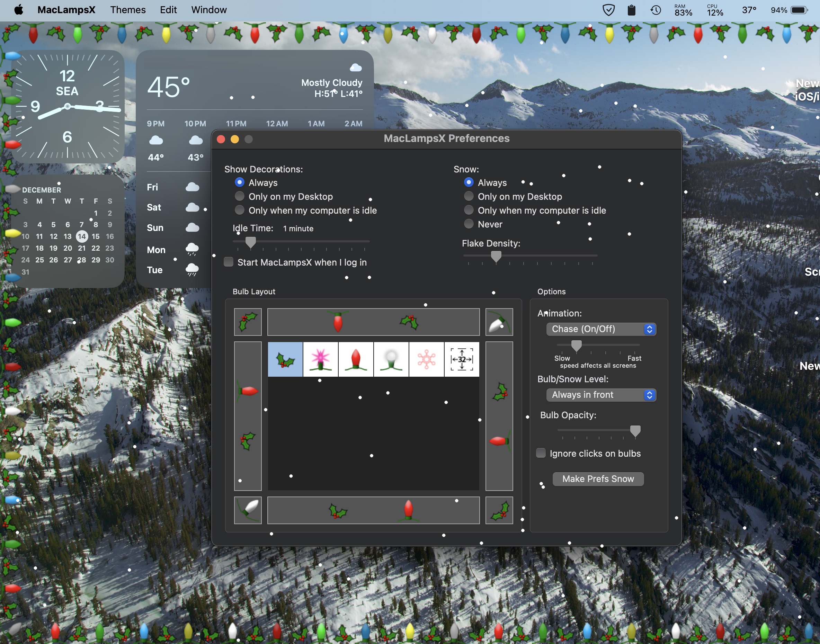820x644 pixels.
Task: Open the shield icon in the menu bar
Action: click(608, 10)
